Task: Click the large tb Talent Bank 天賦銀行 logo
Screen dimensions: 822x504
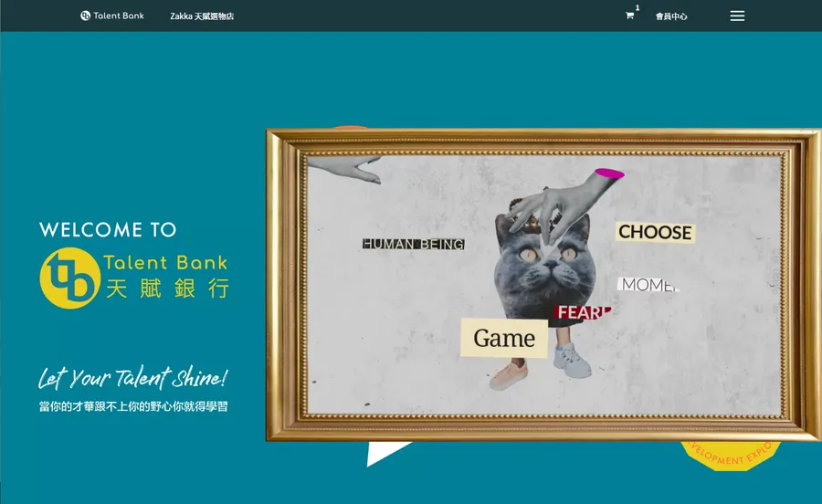Action: [134, 278]
